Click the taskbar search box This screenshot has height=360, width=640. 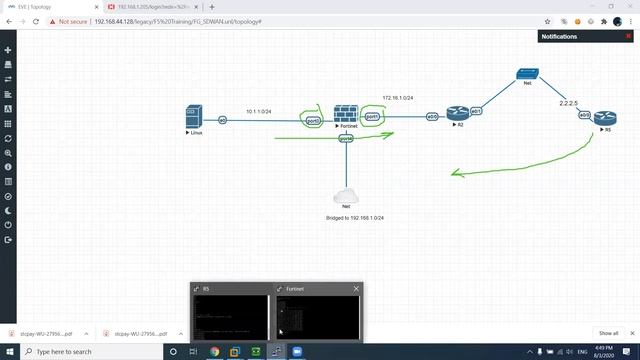92,351
